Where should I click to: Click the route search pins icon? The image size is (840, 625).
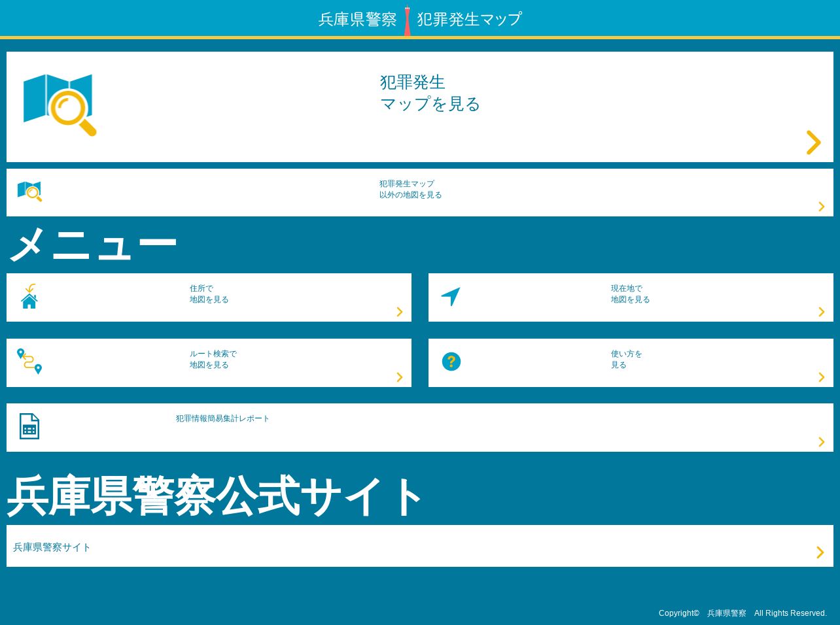[x=29, y=361]
